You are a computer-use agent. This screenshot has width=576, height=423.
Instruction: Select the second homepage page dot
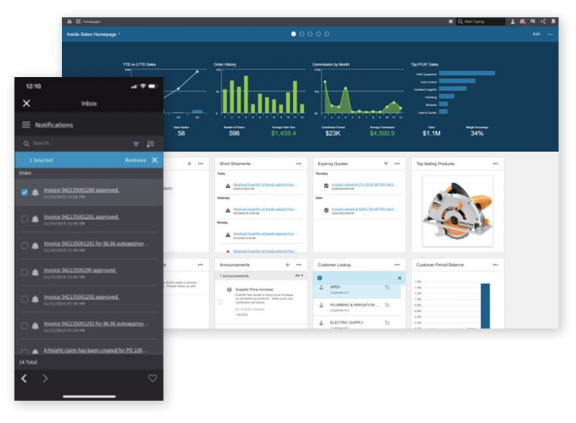pos(302,34)
